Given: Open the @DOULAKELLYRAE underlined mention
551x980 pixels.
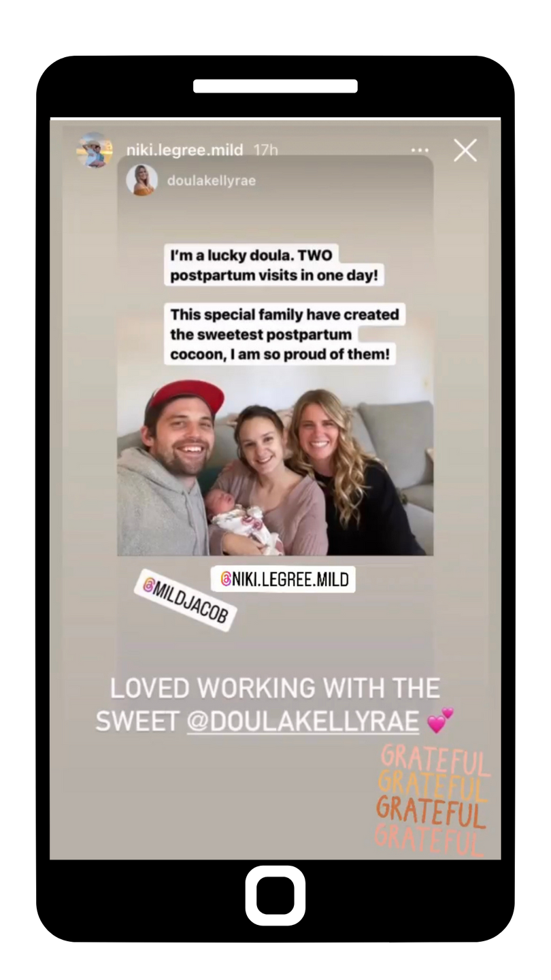Looking at the screenshot, I should [303, 721].
